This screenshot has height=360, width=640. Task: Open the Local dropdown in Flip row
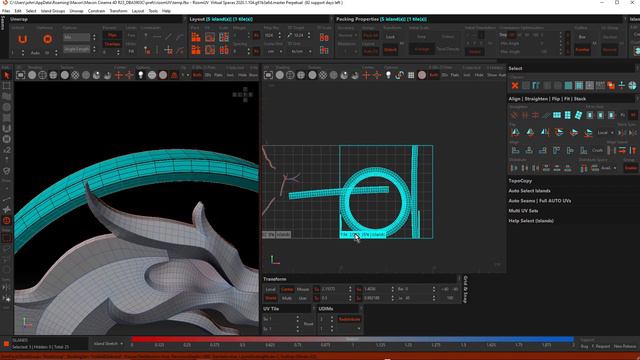(606, 133)
